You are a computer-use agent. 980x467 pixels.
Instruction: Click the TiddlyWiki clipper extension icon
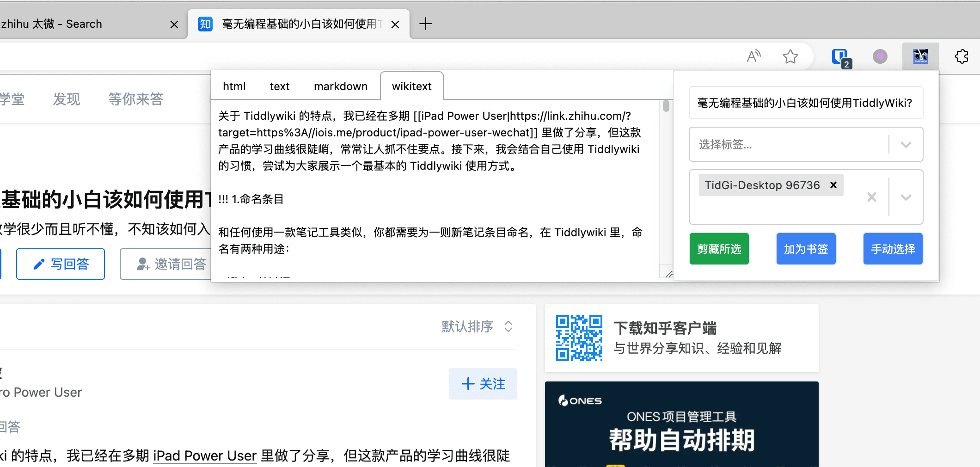tap(920, 56)
